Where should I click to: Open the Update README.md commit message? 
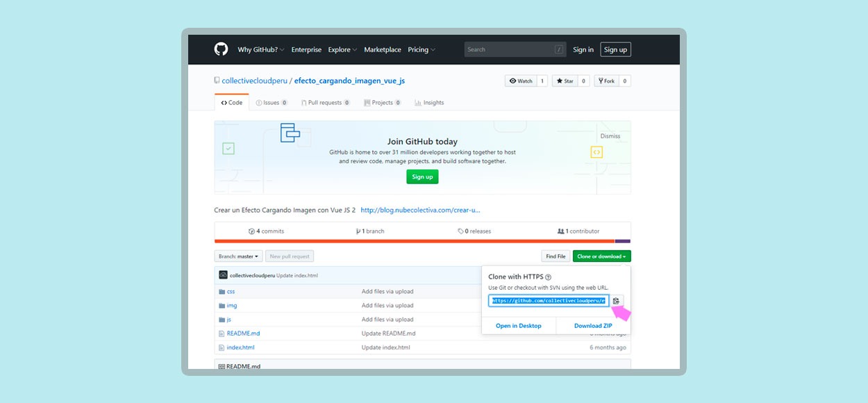click(x=388, y=334)
